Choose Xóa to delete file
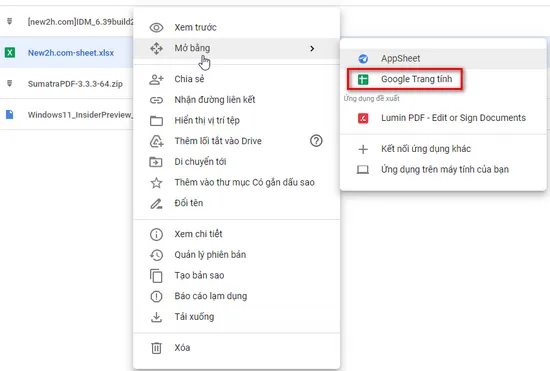This screenshot has width=550, height=371. coord(236,348)
